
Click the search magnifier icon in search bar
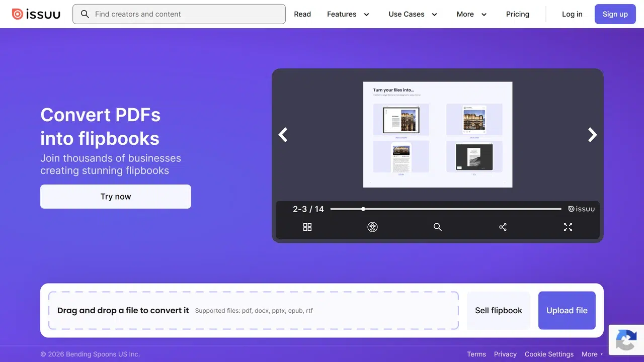(x=85, y=14)
